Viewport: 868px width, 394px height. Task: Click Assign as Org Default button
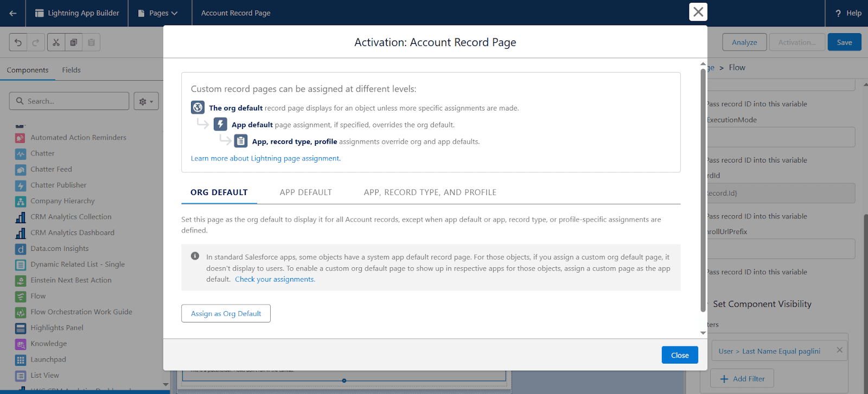226,313
